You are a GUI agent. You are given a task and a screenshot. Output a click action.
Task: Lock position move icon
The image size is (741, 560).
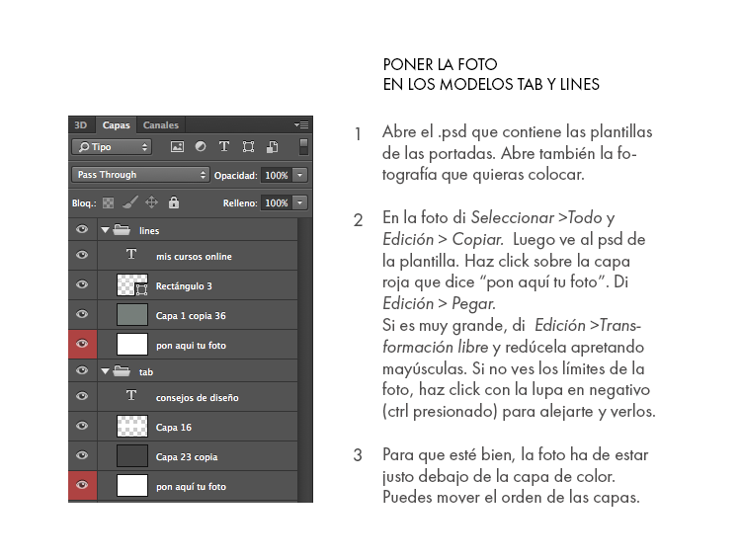pos(152,202)
